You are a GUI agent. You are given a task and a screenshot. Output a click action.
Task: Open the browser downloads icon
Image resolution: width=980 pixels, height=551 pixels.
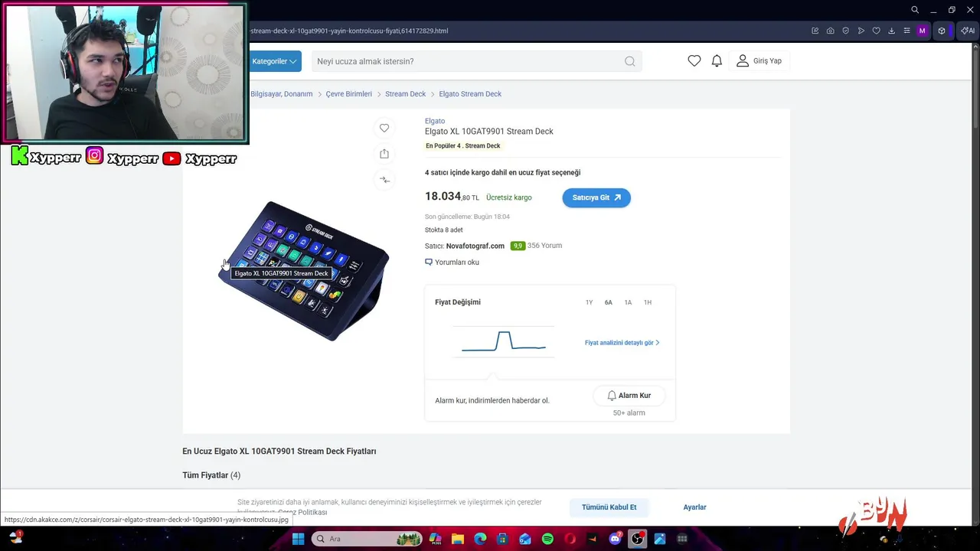point(892,31)
